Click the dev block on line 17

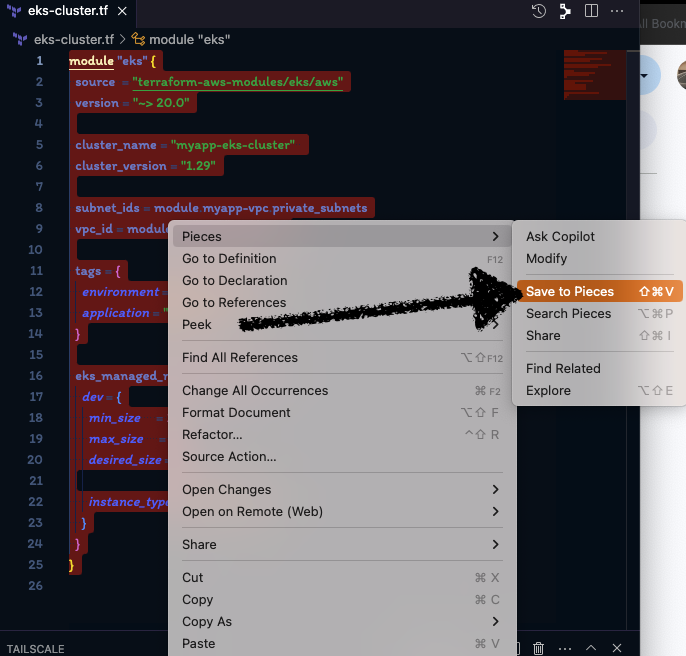coord(93,397)
